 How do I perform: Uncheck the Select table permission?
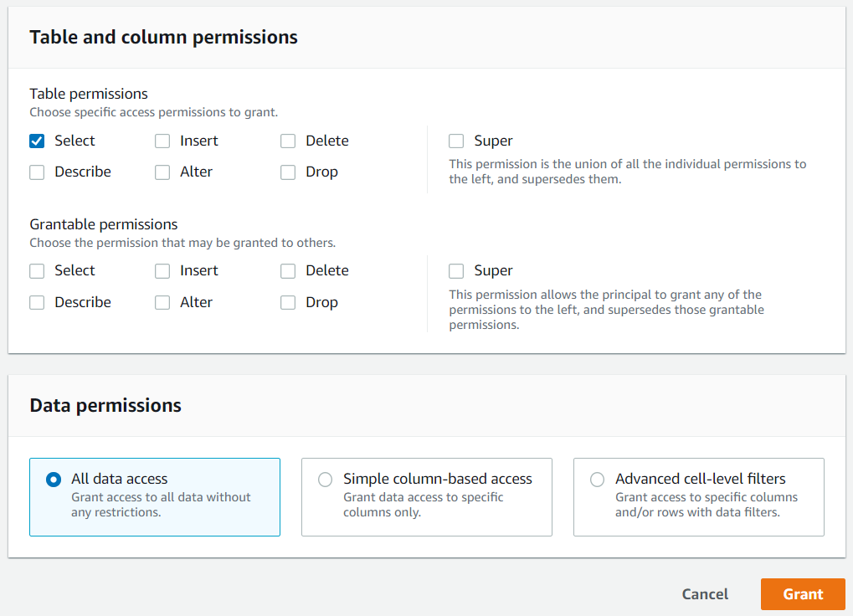click(37, 141)
